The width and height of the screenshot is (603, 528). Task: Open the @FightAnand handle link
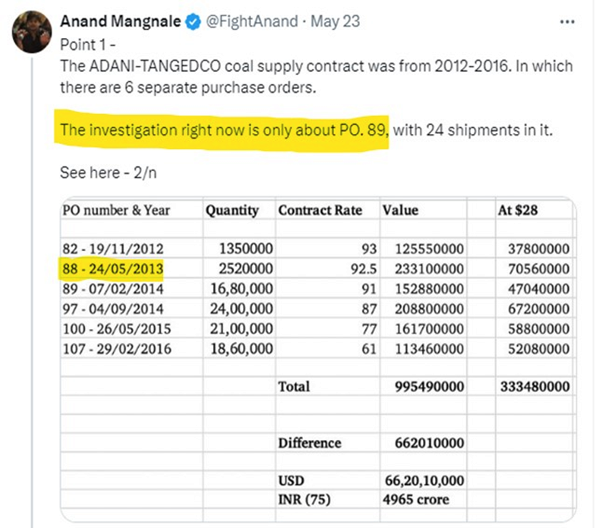coord(252,21)
